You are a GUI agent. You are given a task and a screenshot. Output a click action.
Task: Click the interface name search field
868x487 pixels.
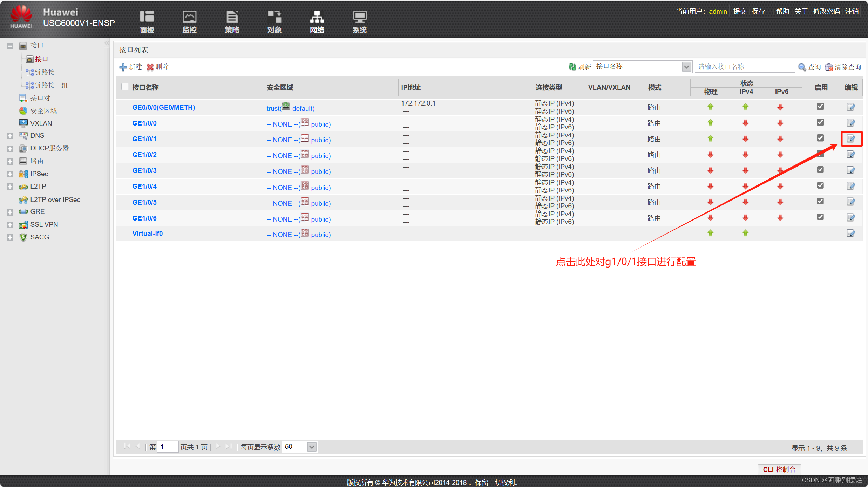[744, 67]
